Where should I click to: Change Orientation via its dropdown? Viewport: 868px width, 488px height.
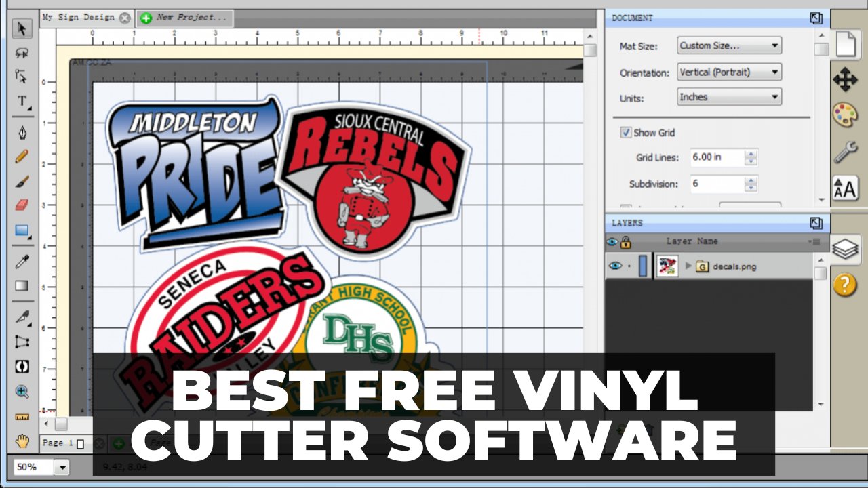click(x=729, y=72)
